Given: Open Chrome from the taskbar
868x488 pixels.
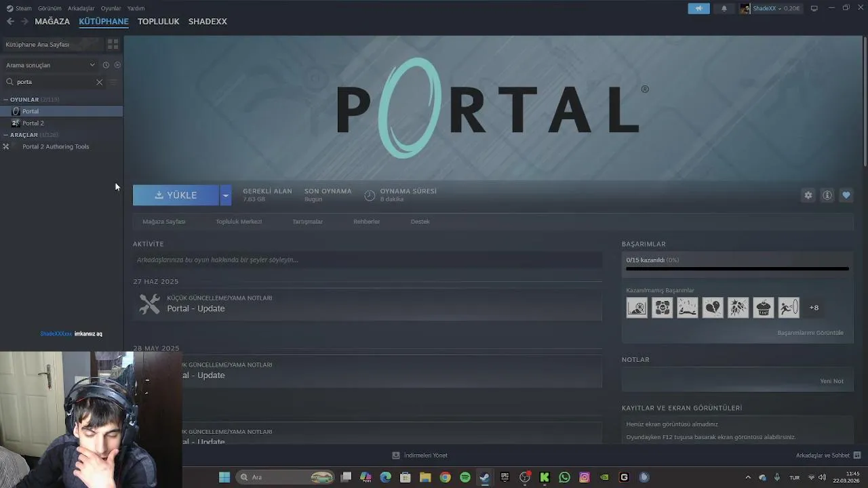Looking at the screenshot, I should coord(445,477).
